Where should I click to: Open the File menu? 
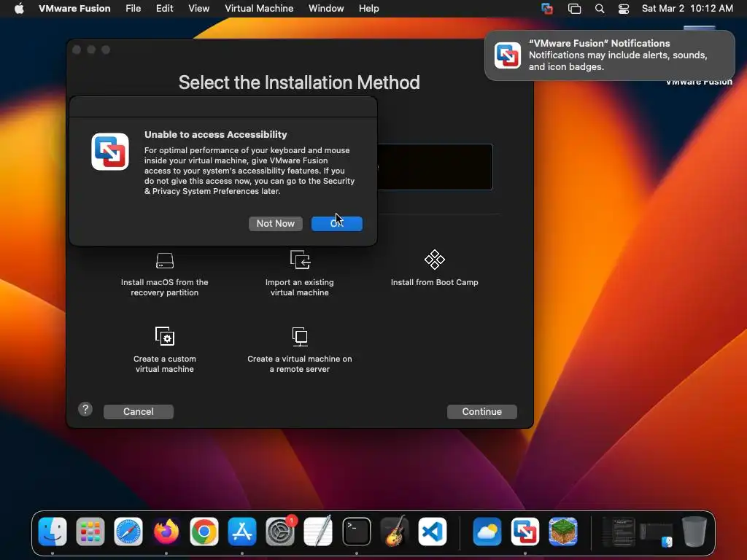133,9
